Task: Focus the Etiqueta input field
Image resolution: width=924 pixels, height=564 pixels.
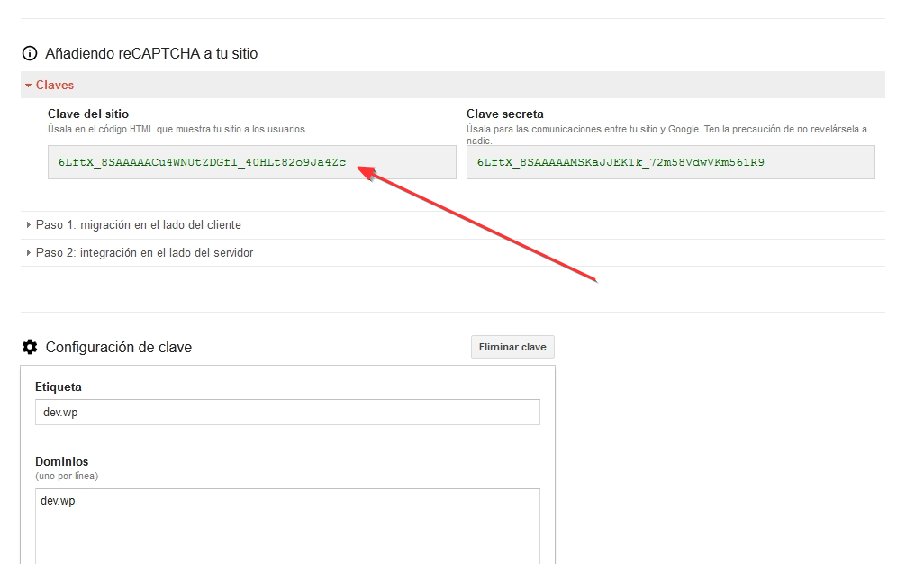Action: click(287, 413)
